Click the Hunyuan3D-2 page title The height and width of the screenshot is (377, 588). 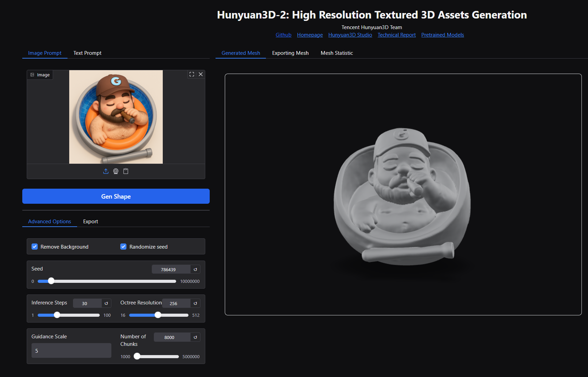[x=372, y=15]
